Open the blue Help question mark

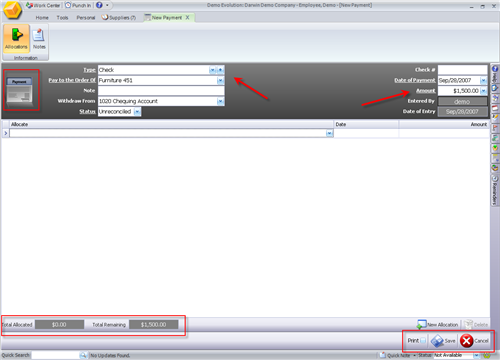coord(99,5)
